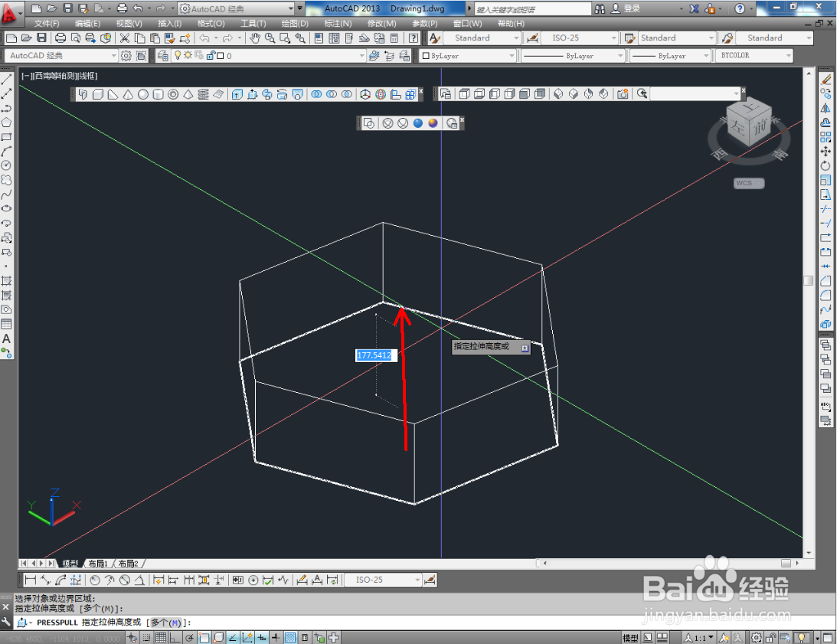Viewport: 837px width, 644px height.
Task: Select the Cylinder solid tool
Action: (158, 94)
